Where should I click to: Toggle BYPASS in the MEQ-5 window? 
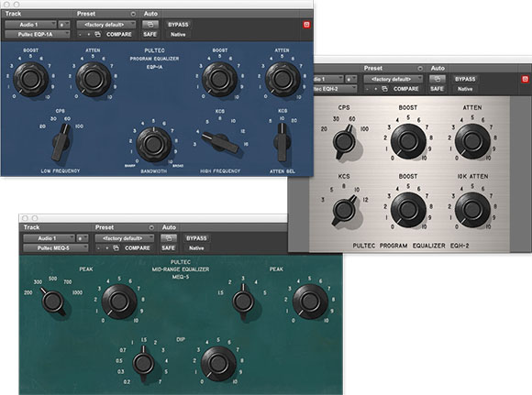(196, 238)
